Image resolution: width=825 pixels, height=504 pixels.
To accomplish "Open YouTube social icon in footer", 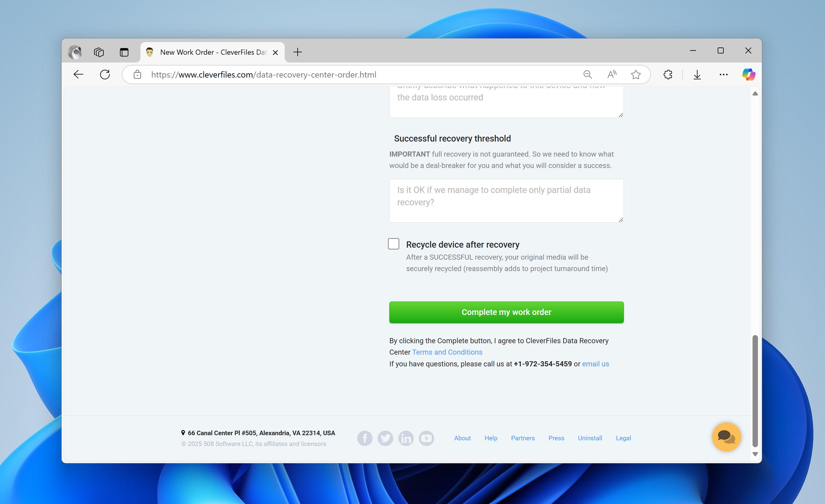I will coord(427,438).
